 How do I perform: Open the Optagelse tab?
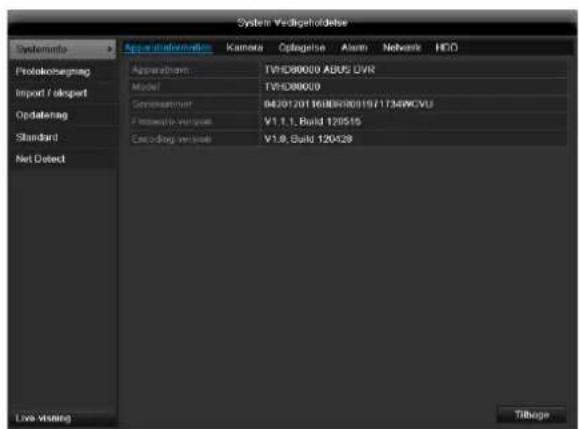pos(302,48)
